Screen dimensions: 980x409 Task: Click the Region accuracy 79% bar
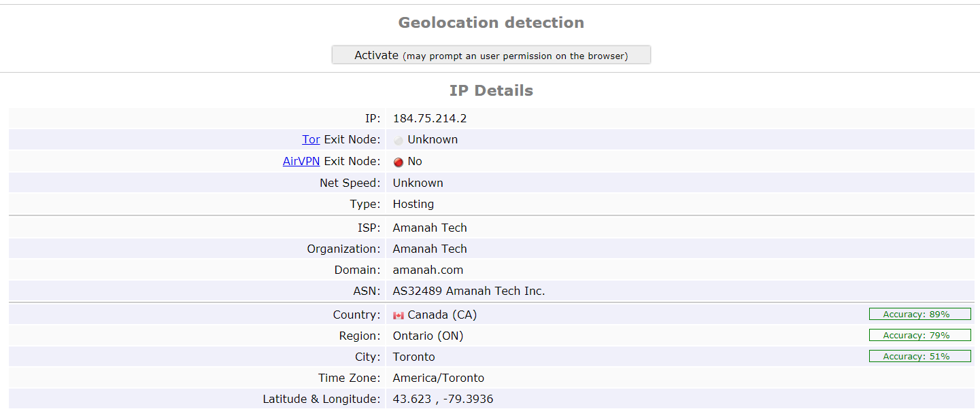919,335
